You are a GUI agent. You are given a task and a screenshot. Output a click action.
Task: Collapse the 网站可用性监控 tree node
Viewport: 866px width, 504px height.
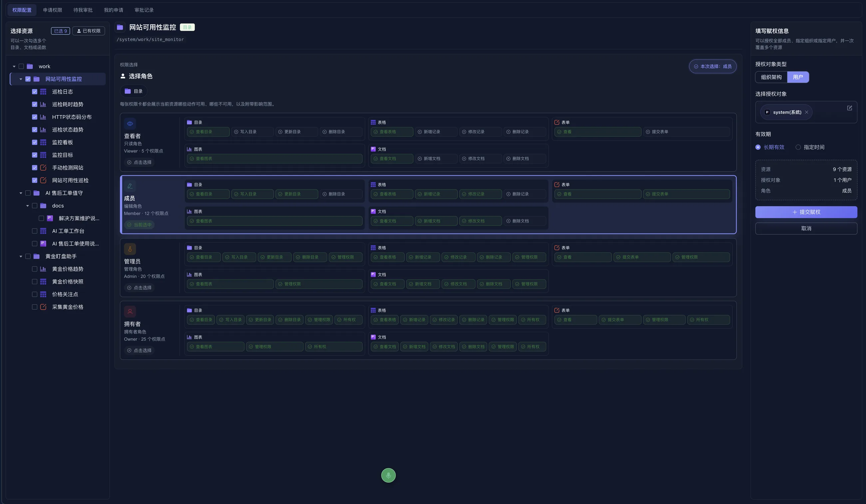21,79
